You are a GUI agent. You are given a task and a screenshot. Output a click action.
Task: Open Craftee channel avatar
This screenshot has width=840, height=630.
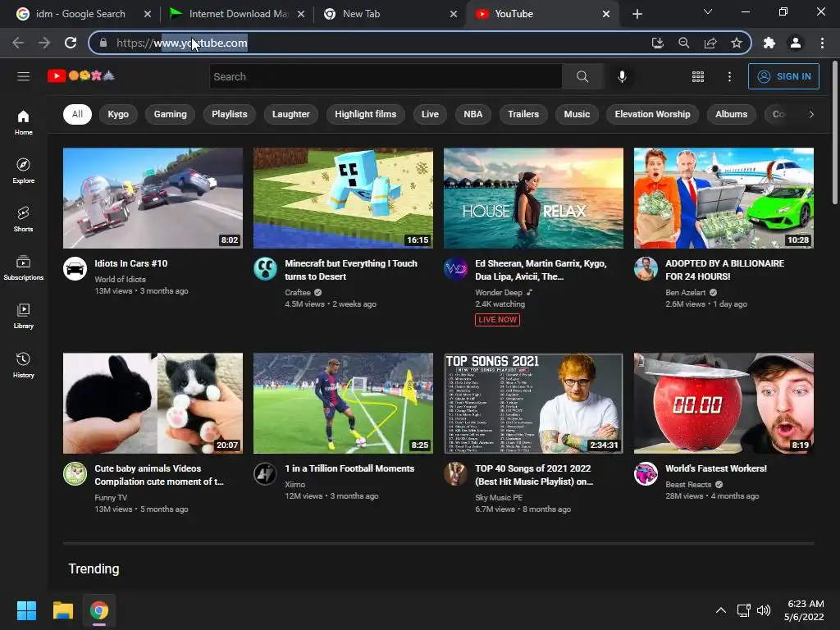pos(265,268)
